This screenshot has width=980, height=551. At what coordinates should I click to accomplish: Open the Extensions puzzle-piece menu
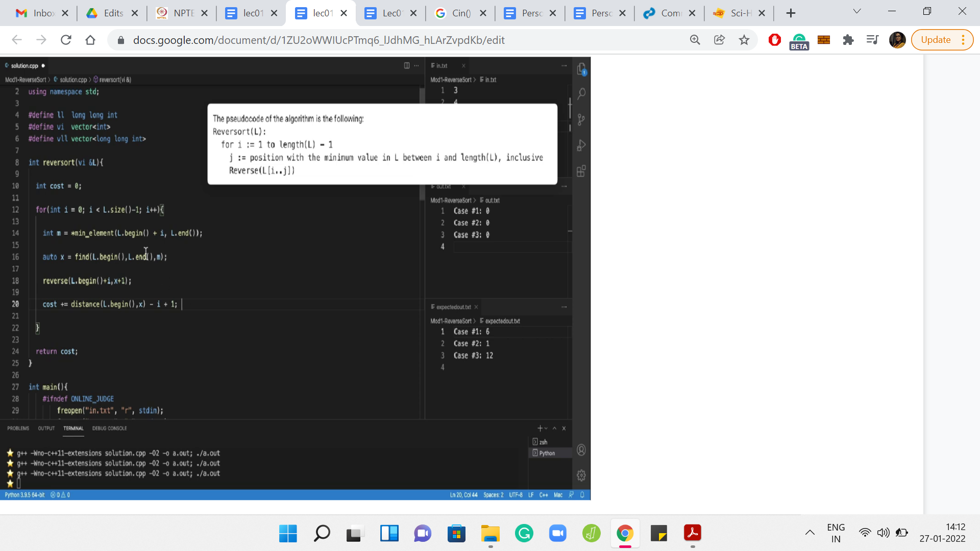click(848, 40)
